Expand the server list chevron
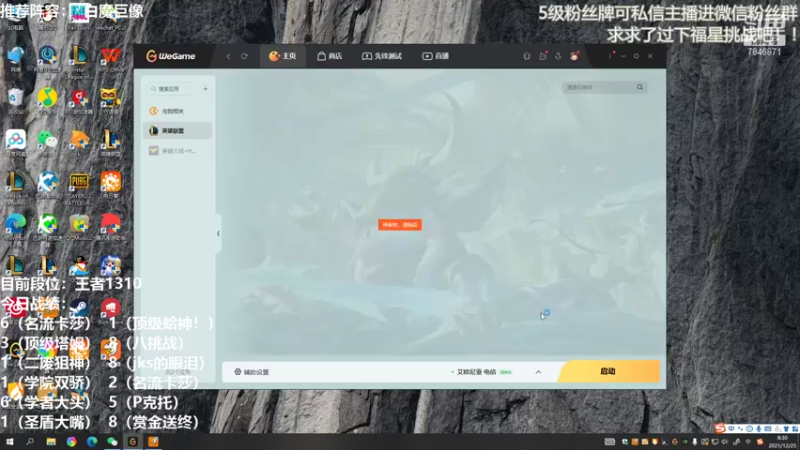The height and width of the screenshot is (450, 800). [x=538, y=372]
